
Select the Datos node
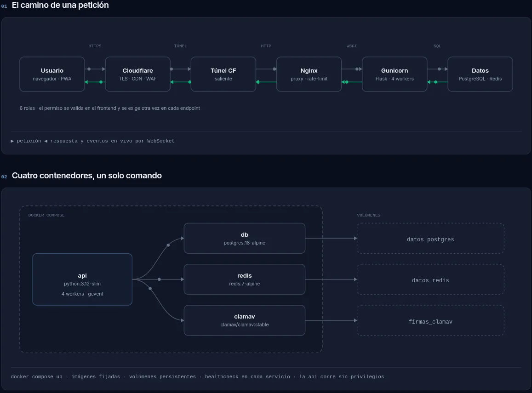coord(480,74)
